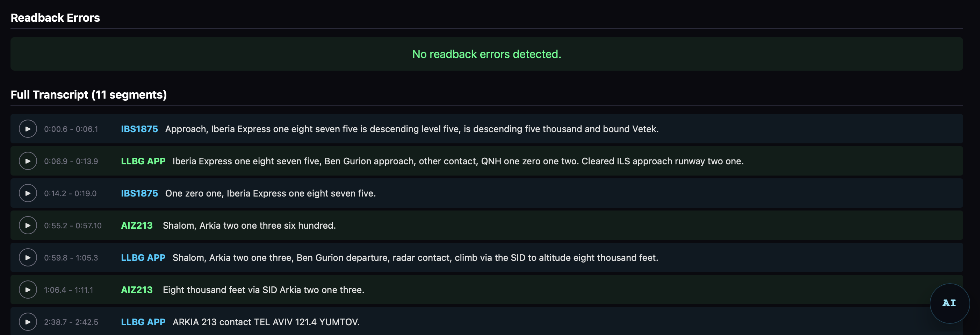The image size is (980, 335).
Task: Click the 'No readback errors detected' banner
Action: [x=487, y=54]
